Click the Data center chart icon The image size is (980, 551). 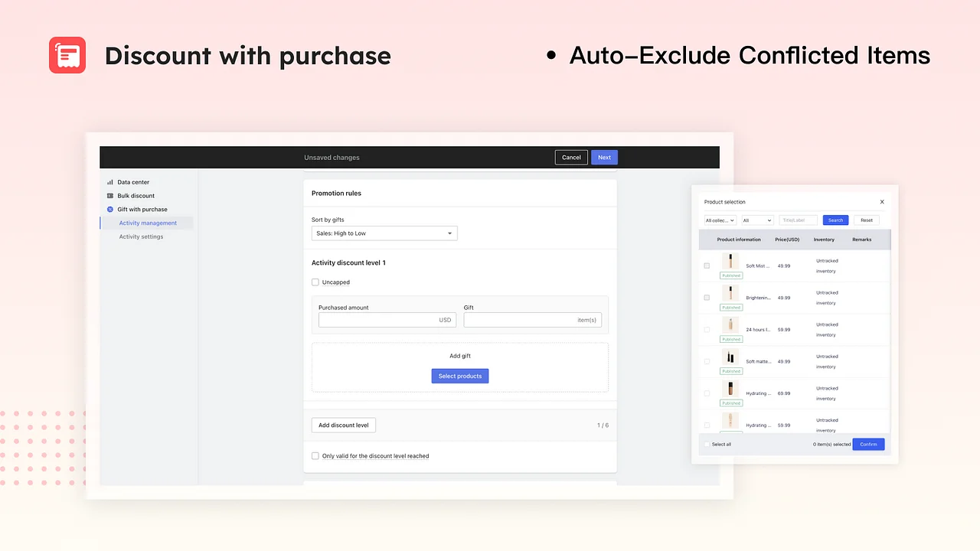(110, 182)
